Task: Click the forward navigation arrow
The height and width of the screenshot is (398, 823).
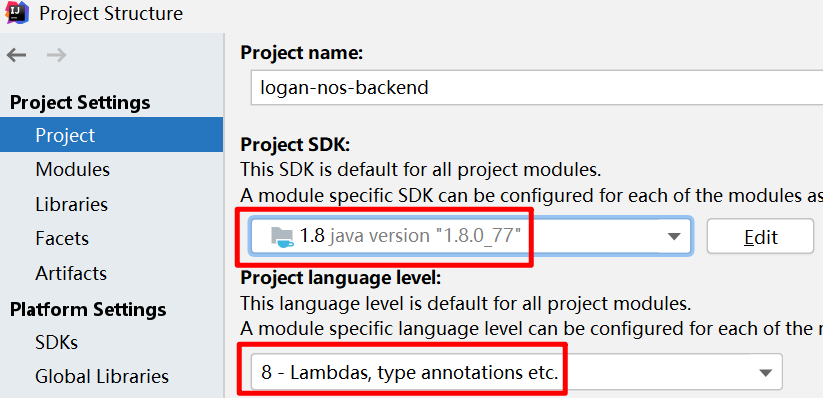Action: [57, 55]
